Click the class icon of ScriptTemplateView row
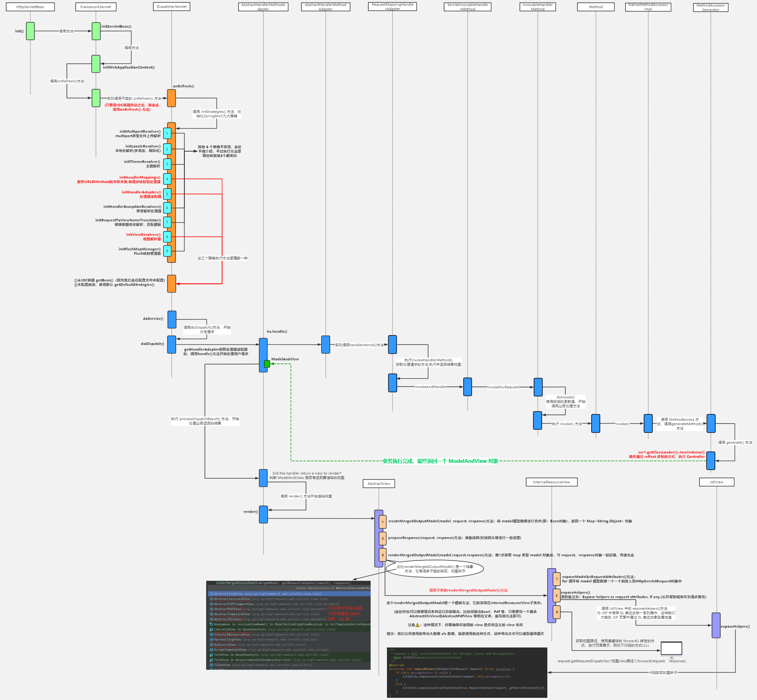This screenshot has width=757, height=700. (211, 650)
